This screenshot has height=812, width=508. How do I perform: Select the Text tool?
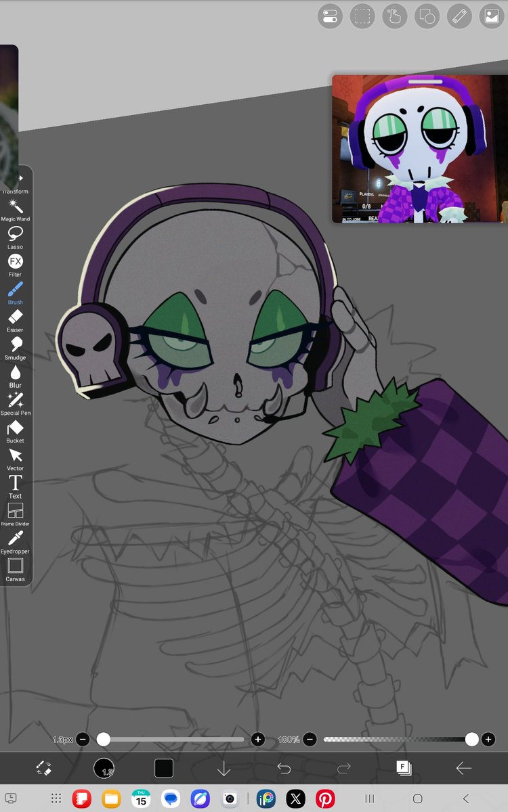[15, 487]
